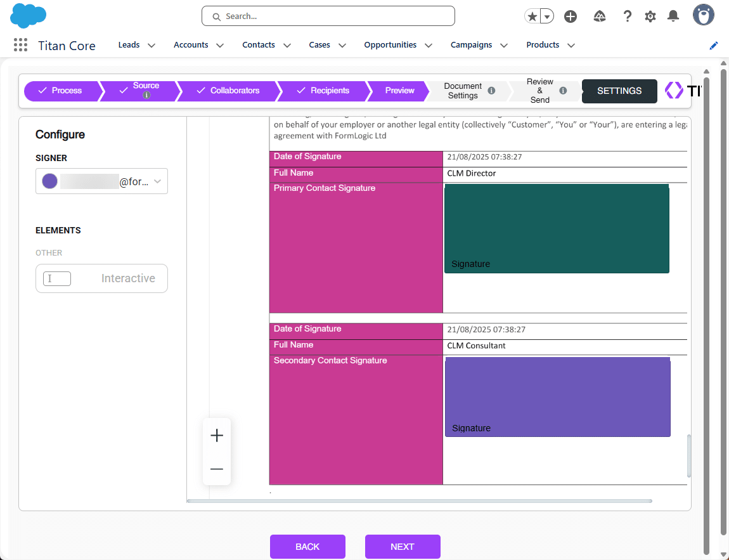
Task: Zoom in using the plus control
Action: coord(217,435)
